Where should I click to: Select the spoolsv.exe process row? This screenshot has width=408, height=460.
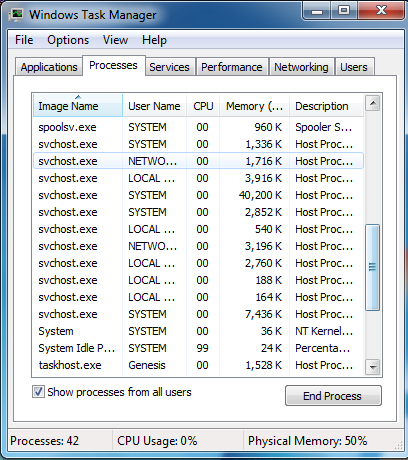[x=198, y=127]
